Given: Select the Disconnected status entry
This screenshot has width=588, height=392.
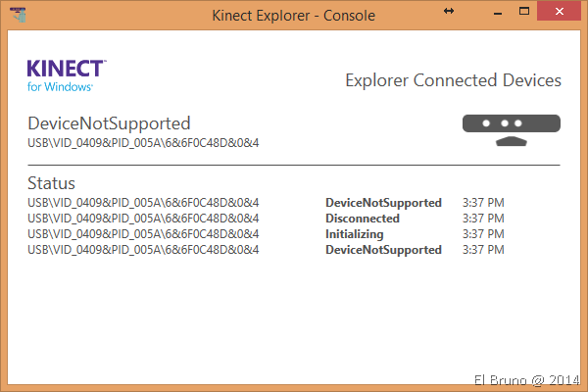Looking at the screenshot, I should [363, 219].
